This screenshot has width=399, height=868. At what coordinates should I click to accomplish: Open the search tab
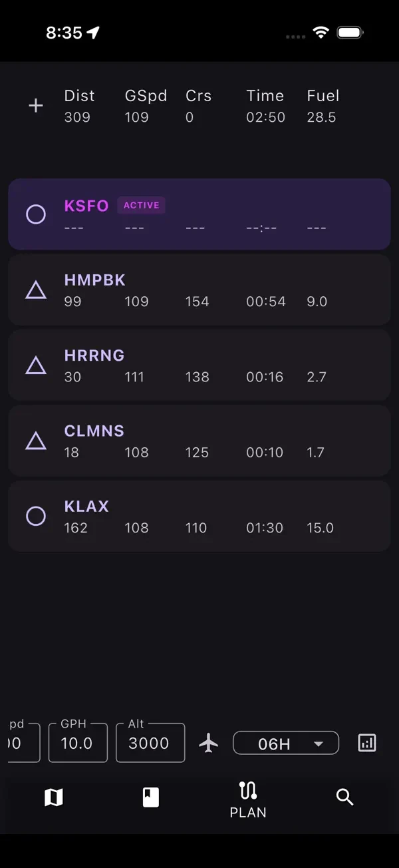344,797
